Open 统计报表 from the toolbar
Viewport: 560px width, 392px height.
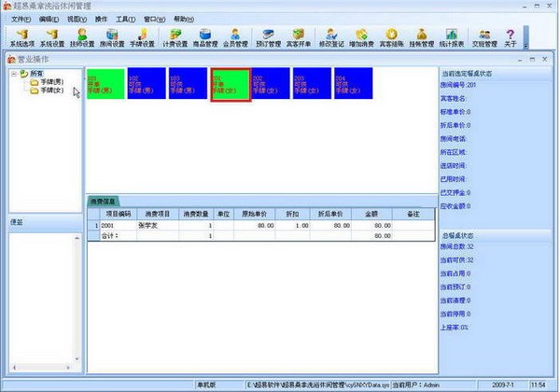[452, 37]
